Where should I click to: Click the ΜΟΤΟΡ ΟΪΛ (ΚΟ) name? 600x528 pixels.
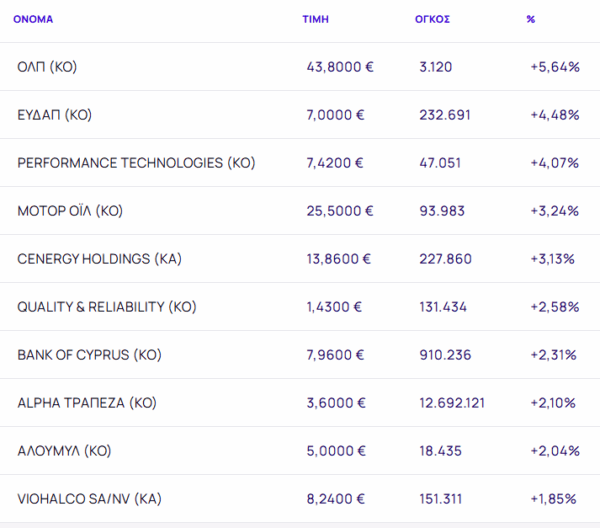70,211
